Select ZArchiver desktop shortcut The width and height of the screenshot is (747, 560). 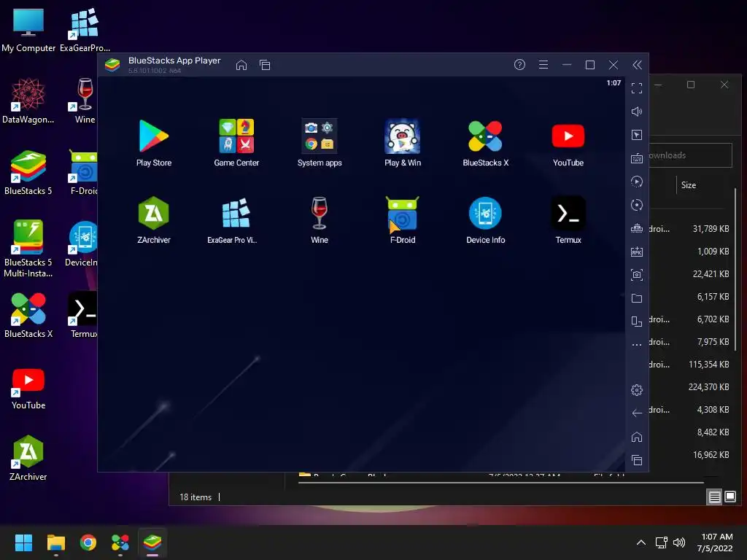(x=28, y=458)
